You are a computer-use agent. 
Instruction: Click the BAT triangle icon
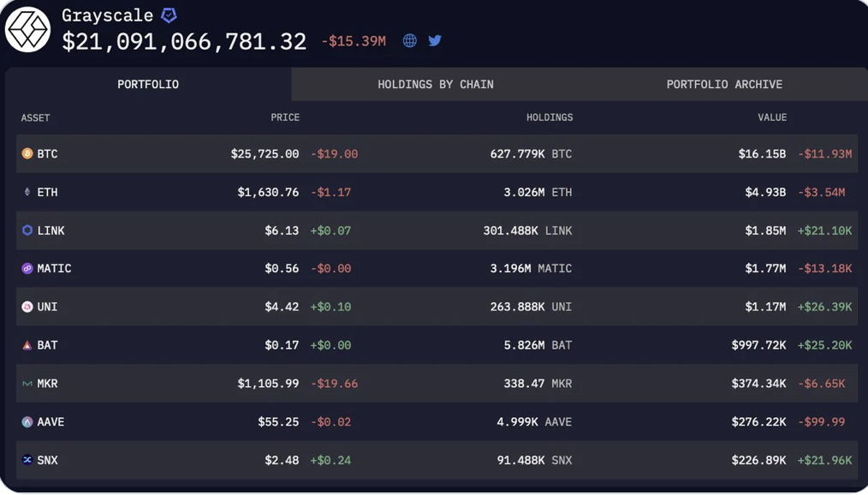click(27, 345)
